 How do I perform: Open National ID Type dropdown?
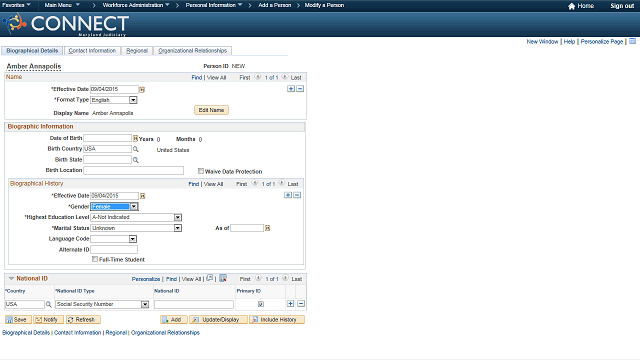tap(145, 304)
